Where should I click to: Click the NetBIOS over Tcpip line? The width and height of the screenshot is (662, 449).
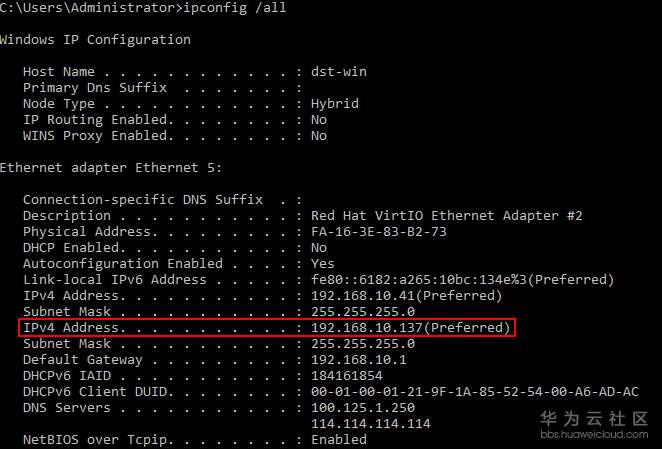tap(195, 440)
